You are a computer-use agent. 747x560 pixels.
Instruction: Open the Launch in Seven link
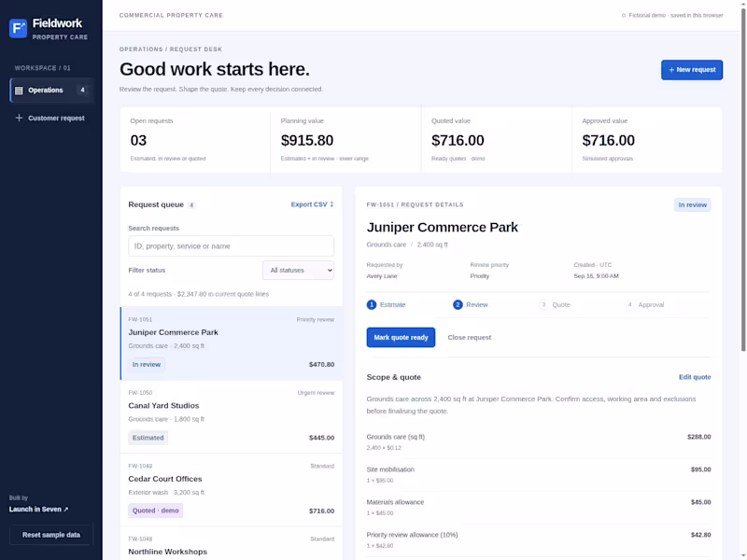point(38,509)
